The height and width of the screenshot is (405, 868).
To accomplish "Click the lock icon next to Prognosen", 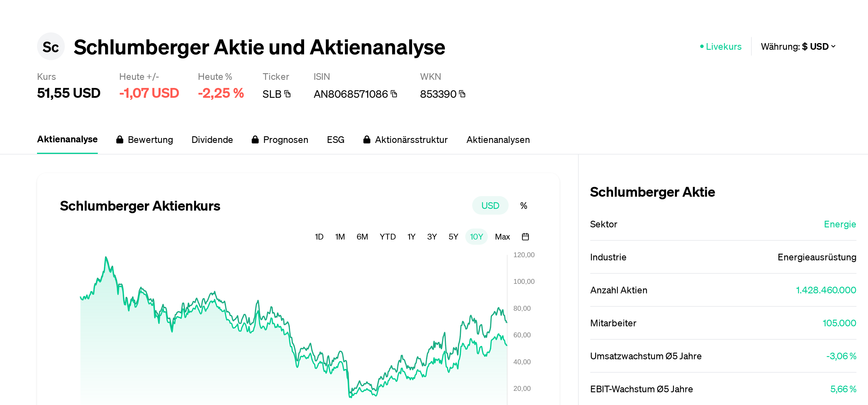I will tap(255, 139).
